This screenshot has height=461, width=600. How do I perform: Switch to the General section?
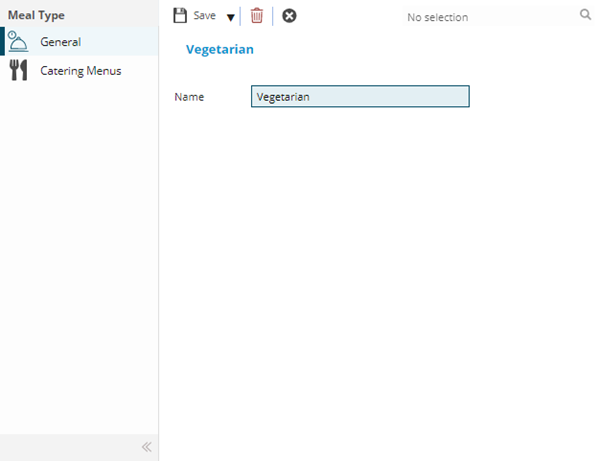[x=61, y=42]
